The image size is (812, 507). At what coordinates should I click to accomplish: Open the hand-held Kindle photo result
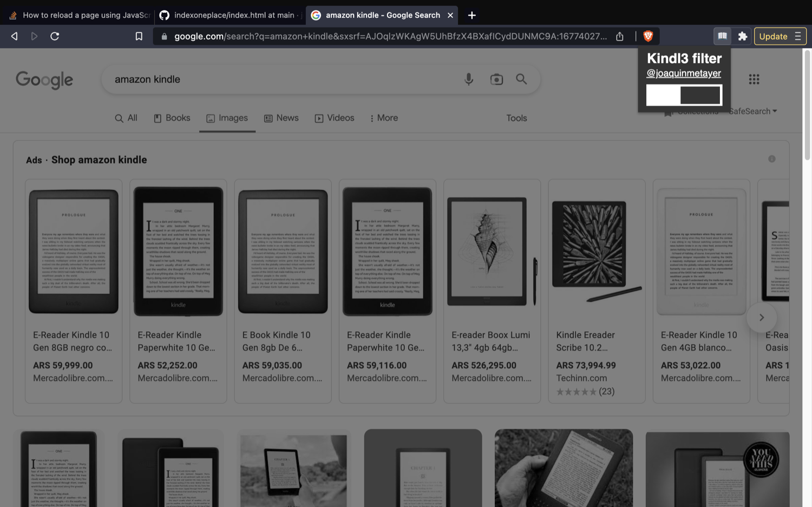(564, 468)
